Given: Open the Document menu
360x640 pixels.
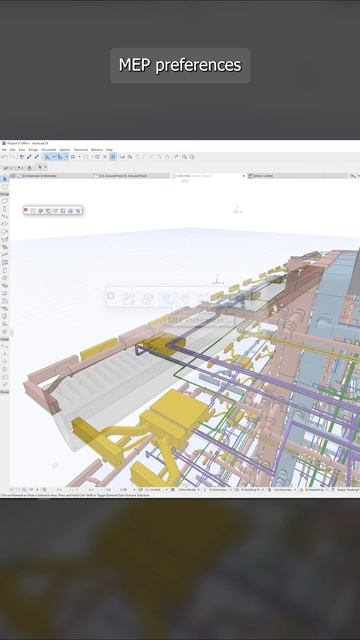Looking at the screenshot, I should pos(49,150).
